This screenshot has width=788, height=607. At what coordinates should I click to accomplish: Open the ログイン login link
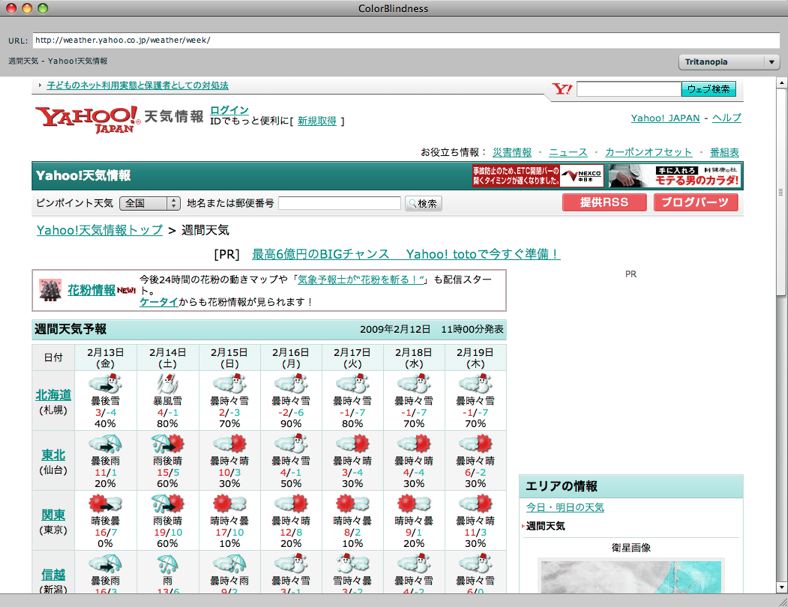pos(229,110)
